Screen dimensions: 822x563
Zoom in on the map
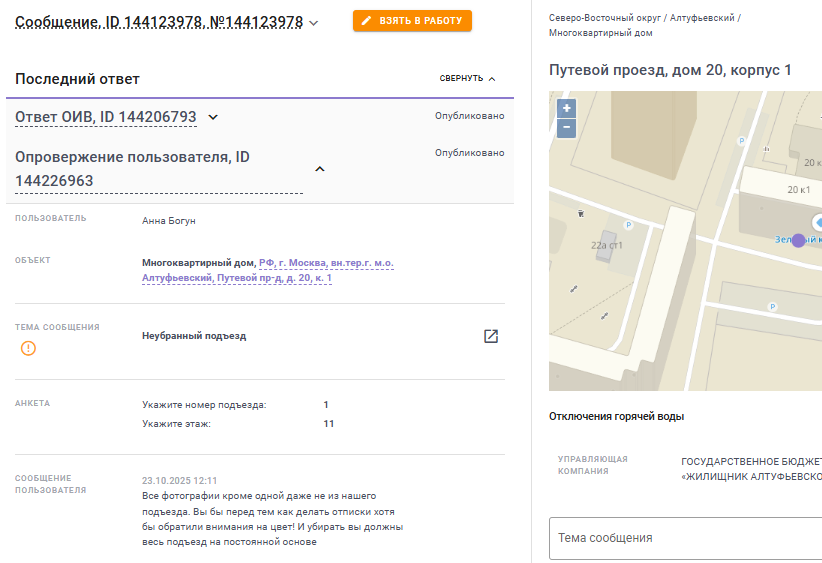click(x=567, y=108)
